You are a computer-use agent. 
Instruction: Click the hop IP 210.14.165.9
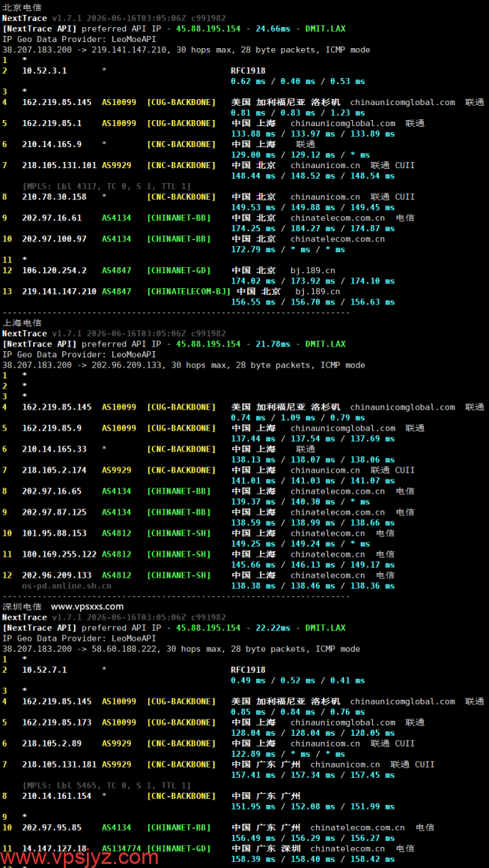click(52, 144)
